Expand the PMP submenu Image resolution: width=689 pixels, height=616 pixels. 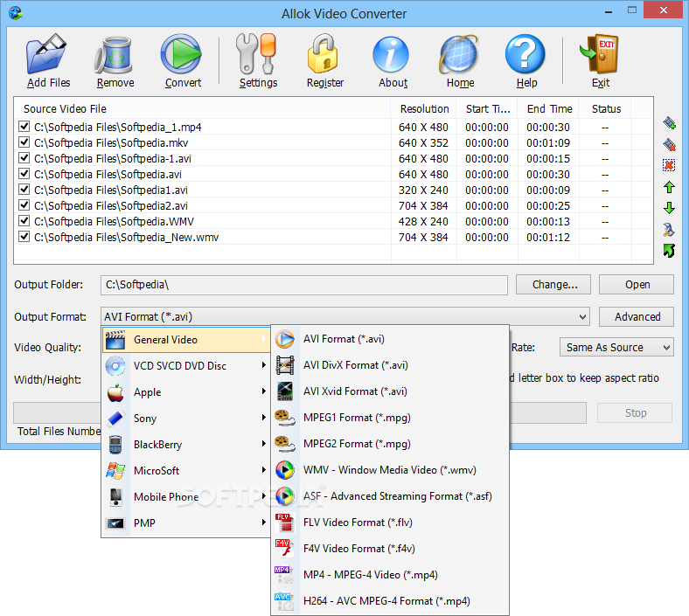coord(186,523)
